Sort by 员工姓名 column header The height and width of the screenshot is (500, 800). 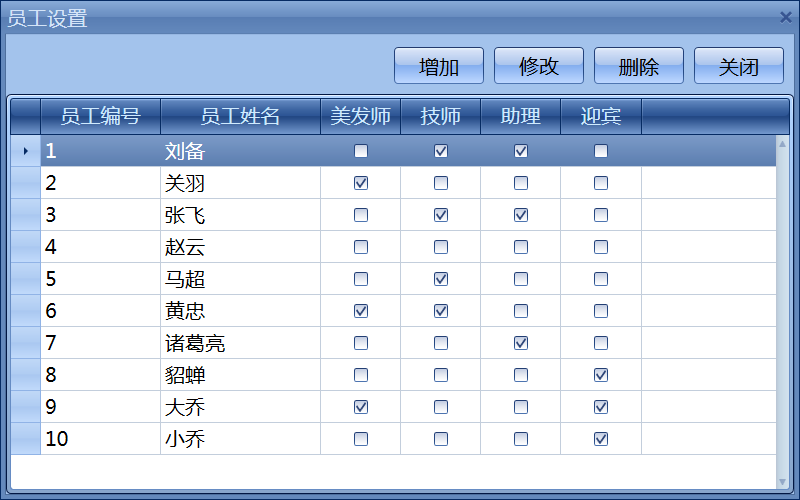[x=240, y=116]
